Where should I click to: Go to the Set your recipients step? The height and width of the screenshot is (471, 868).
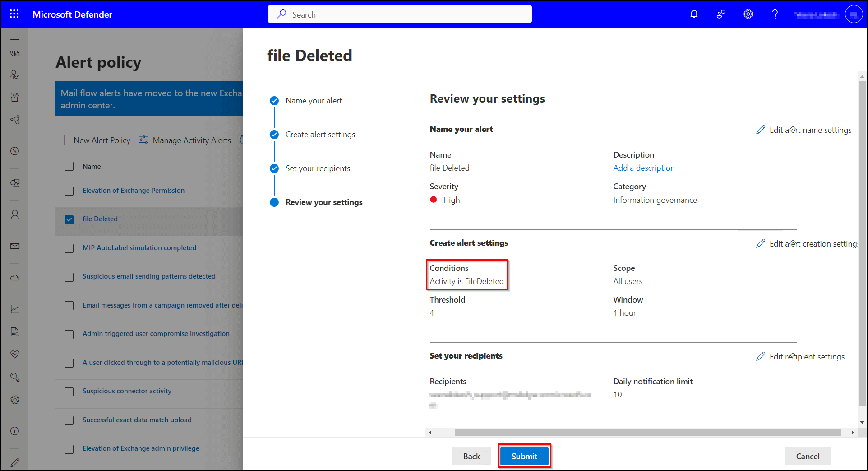pos(318,168)
